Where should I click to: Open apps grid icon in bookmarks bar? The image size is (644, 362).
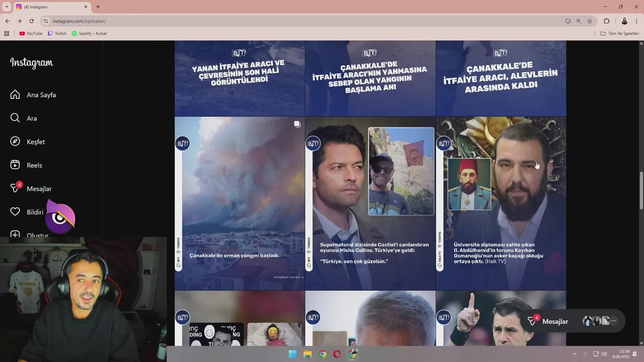pos(7,34)
